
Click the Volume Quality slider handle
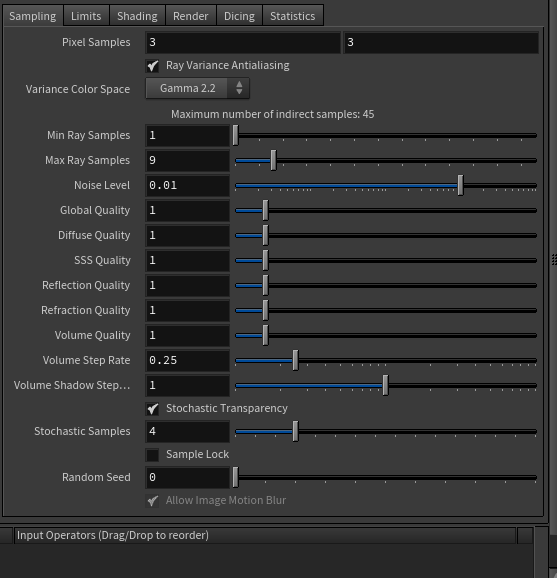click(x=265, y=335)
